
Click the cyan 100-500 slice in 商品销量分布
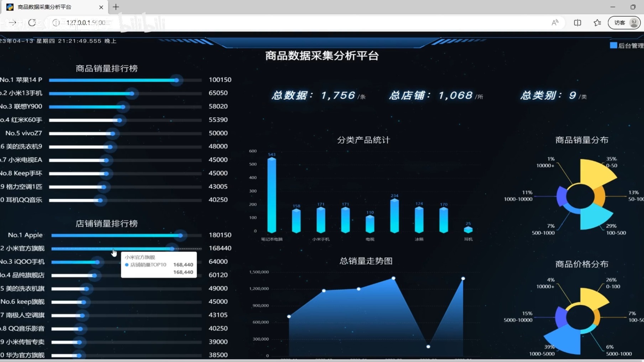[594, 217]
